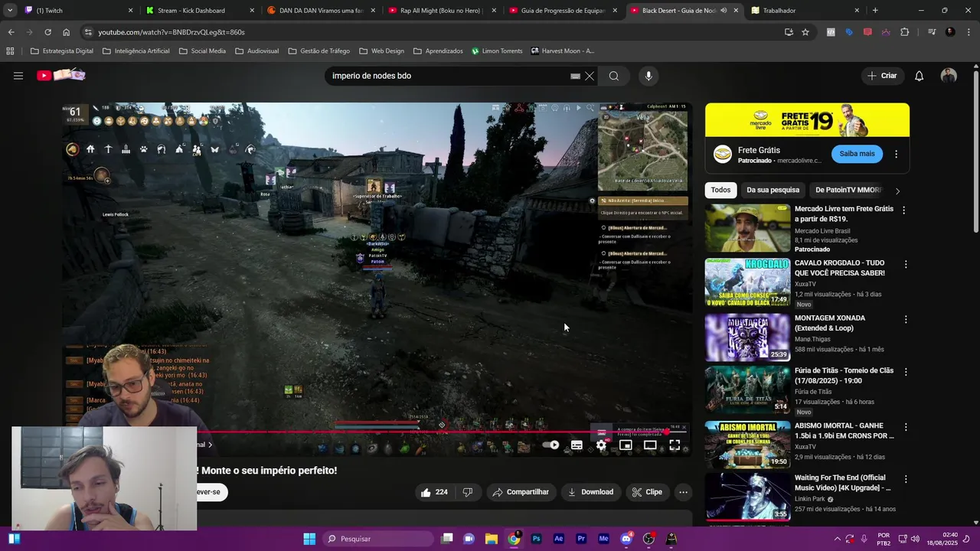The height and width of the screenshot is (551, 980).
Task: Install app via address bar icon
Action: click(789, 32)
